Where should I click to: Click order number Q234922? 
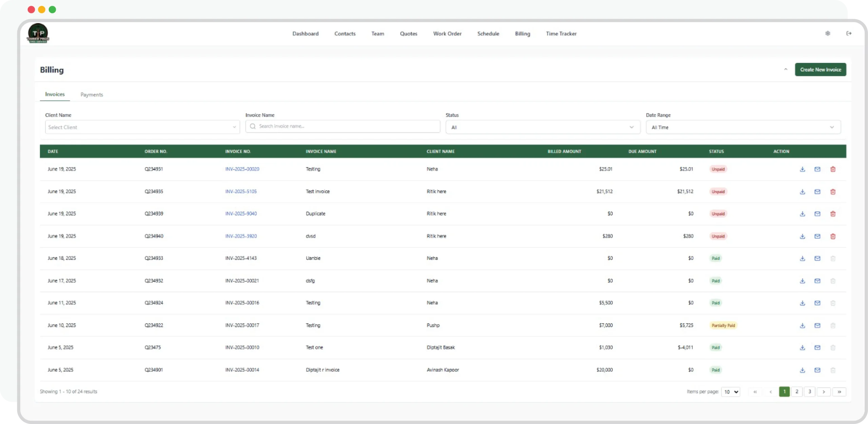pyautogui.click(x=154, y=325)
